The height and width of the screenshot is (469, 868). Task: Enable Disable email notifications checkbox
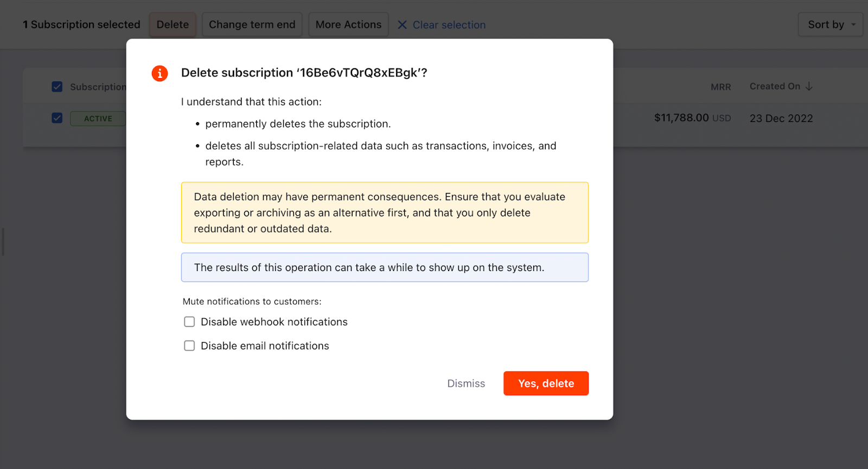point(189,346)
